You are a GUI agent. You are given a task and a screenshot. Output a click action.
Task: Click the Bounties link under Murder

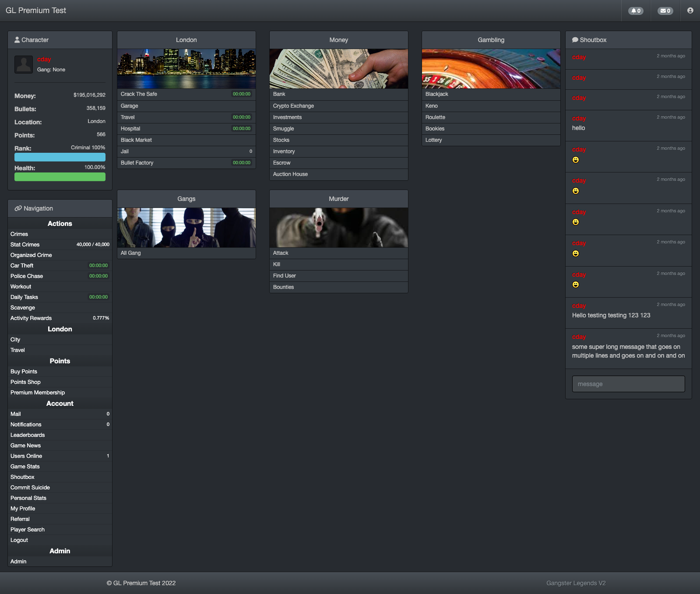pos(283,287)
